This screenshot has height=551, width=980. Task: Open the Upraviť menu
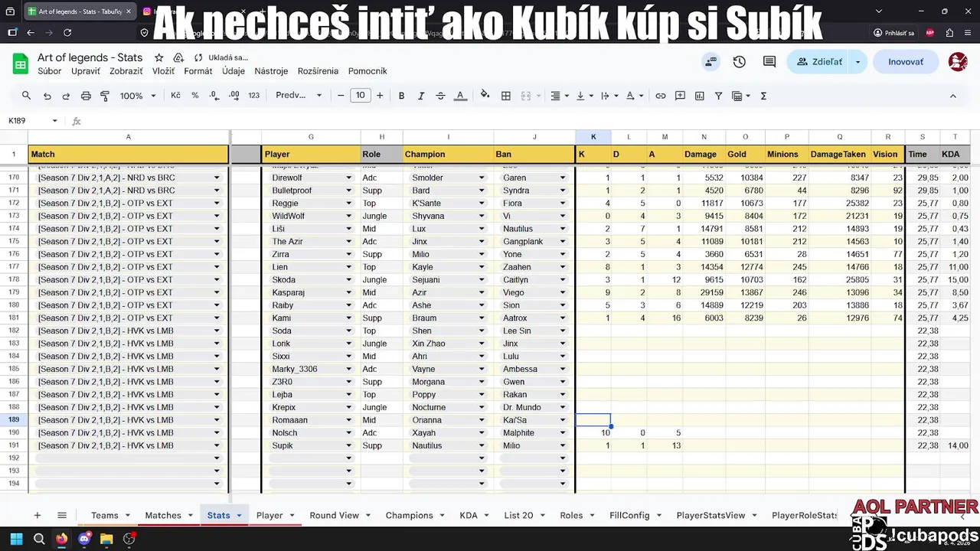click(86, 71)
